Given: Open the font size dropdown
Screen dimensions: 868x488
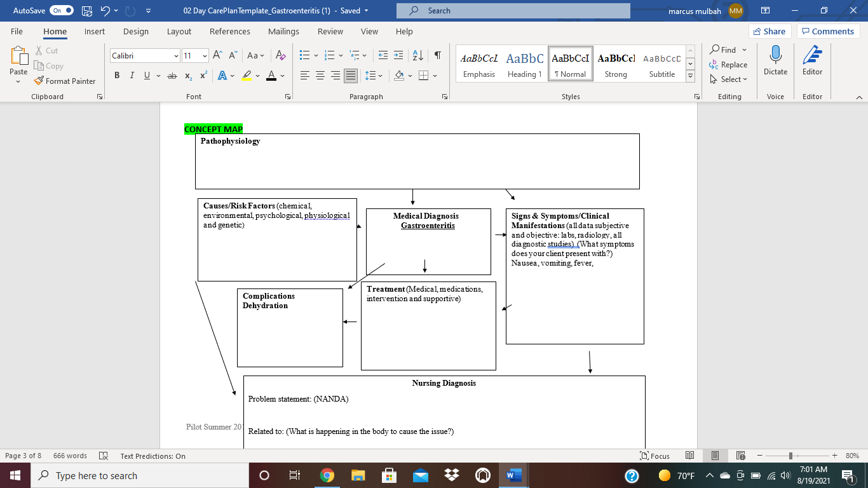Looking at the screenshot, I should [205, 56].
